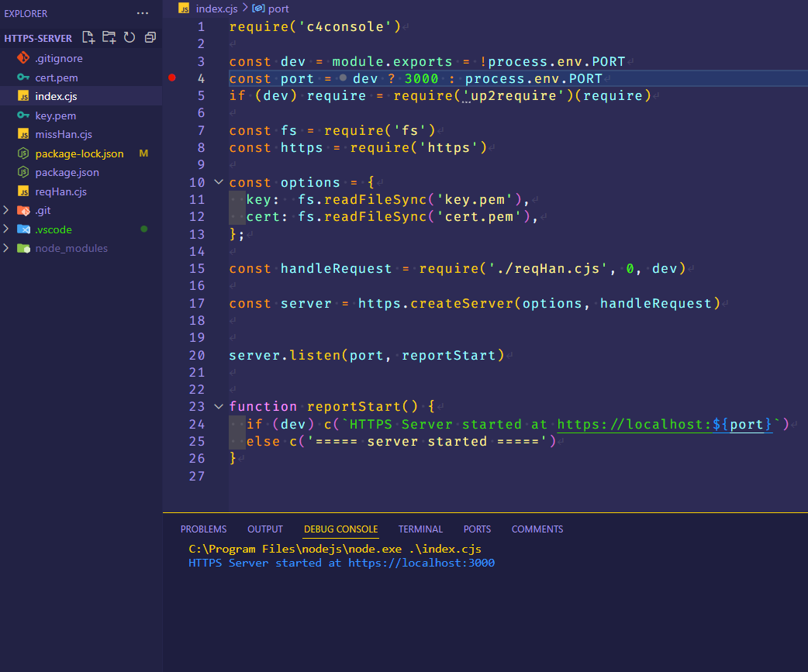Place cursor on 'c4console' string on line 1
The image size is (808, 672).
[x=345, y=27]
